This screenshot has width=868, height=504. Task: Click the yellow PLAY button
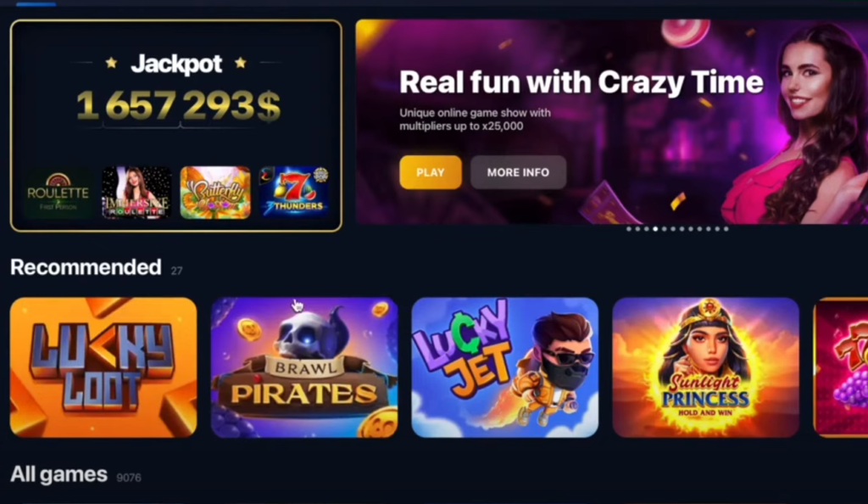tap(431, 172)
